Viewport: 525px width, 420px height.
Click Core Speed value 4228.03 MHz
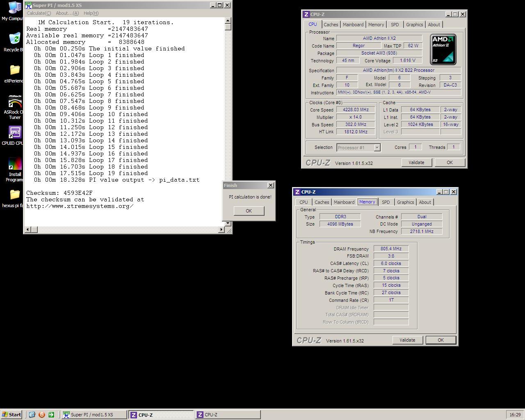click(356, 110)
